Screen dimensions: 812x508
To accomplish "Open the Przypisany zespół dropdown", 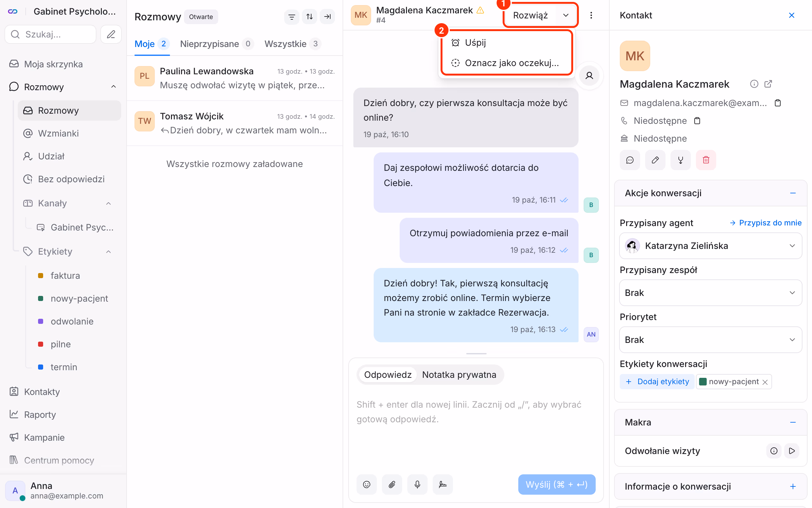I will pyautogui.click(x=711, y=293).
